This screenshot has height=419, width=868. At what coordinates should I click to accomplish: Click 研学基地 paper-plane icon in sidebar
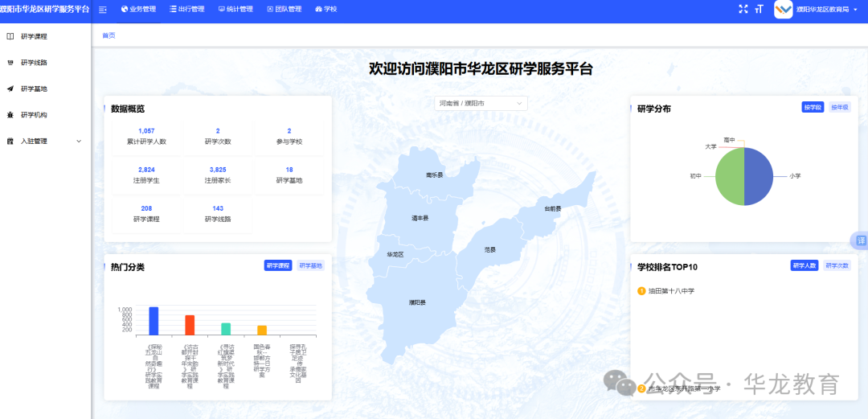(10, 88)
